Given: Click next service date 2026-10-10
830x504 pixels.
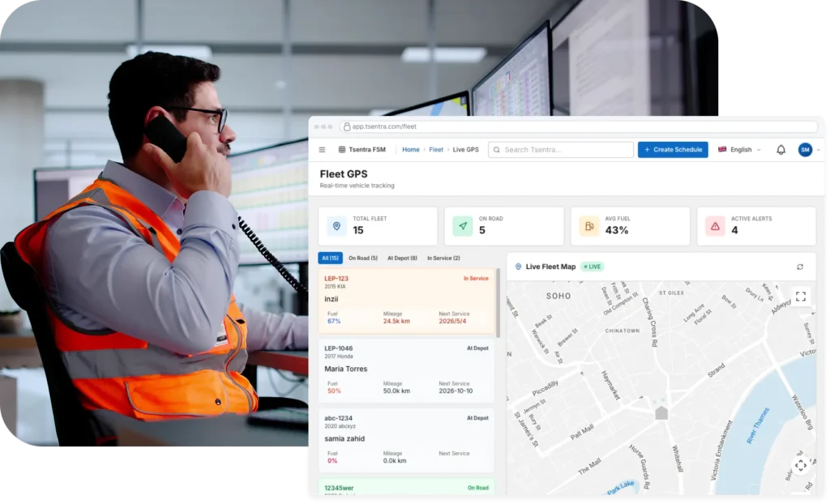Looking at the screenshot, I should [x=456, y=391].
